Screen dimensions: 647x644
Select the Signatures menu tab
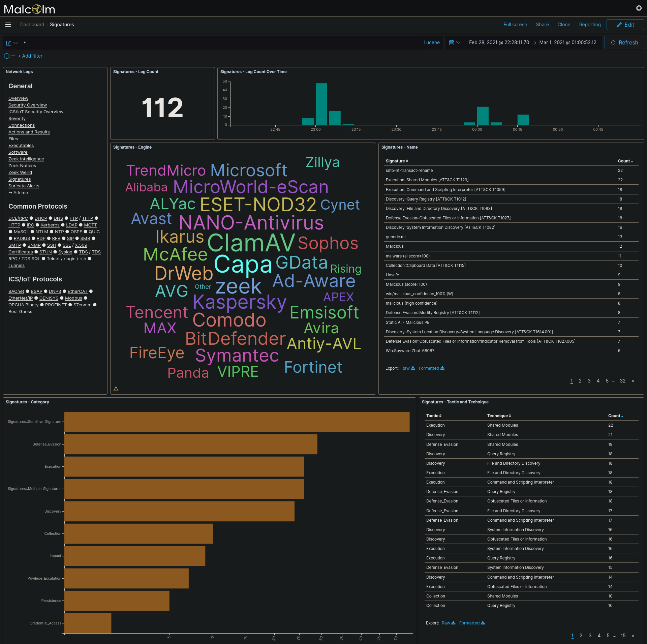pyautogui.click(x=61, y=24)
